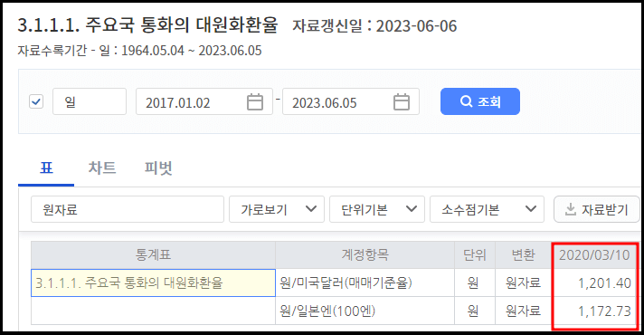Click the 자료갱신일 : 2023-06-06 text
Image resolution: width=644 pixels, height=335 pixels.
(374, 26)
